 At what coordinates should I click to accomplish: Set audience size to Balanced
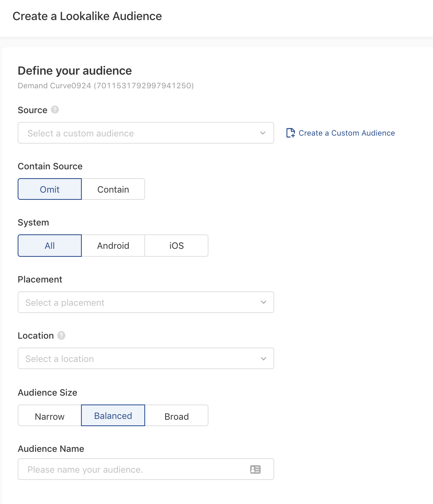pos(113,416)
